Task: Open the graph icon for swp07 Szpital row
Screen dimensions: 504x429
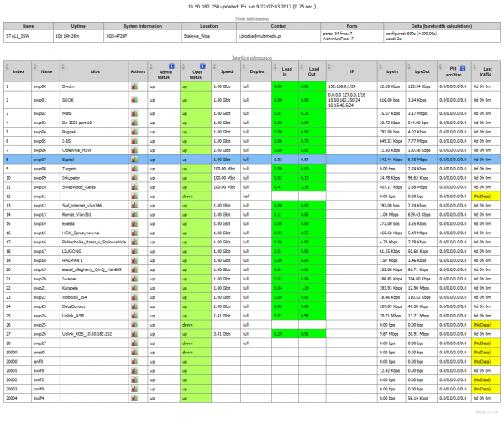Action: [134, 159]
